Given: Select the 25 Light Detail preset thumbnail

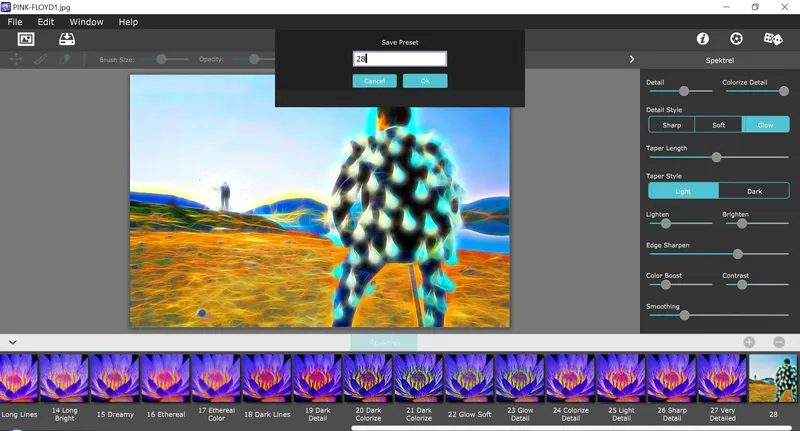Looking at the screenshot, I should (621, 378).
